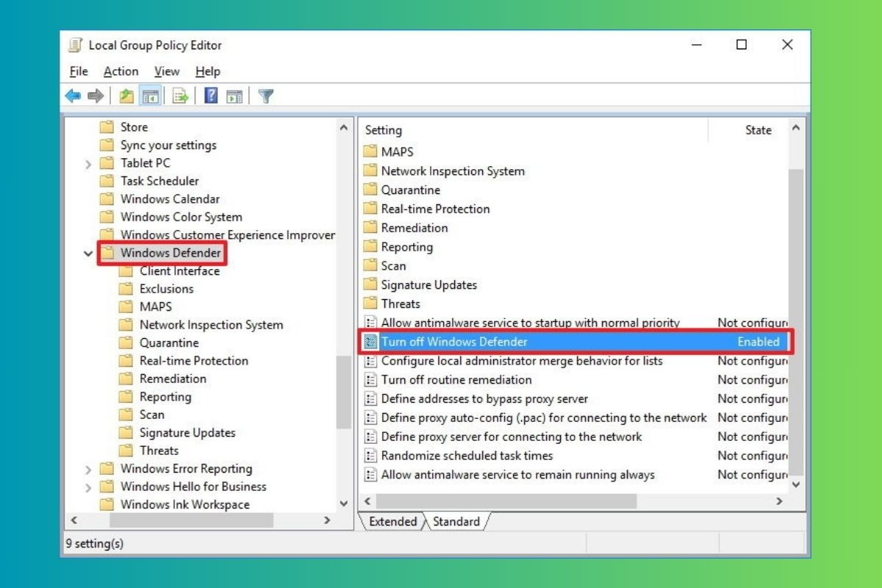Click the settings list scroll-right arrow
This screenshot has height=588, width=882.
point(780,501)
